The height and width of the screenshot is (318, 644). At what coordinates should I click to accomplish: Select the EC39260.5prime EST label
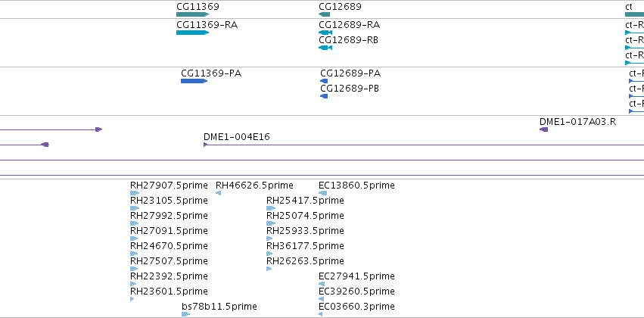pos(356,291)
